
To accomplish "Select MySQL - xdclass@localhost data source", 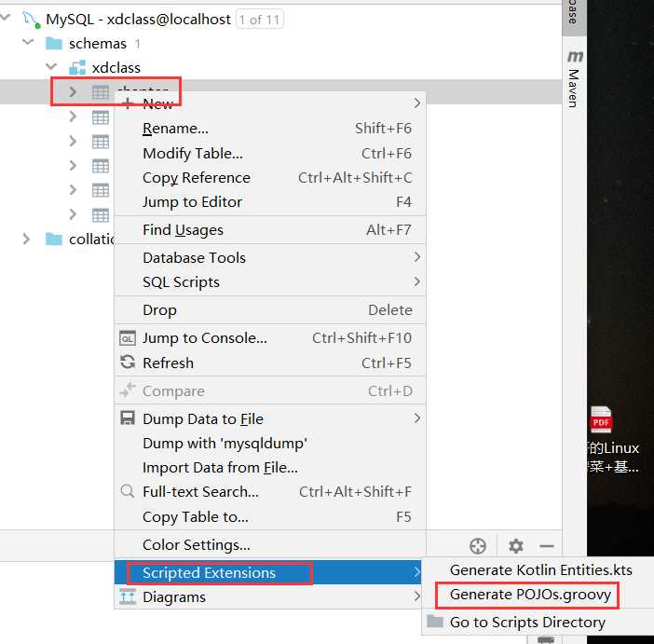I will coord(138,20).
